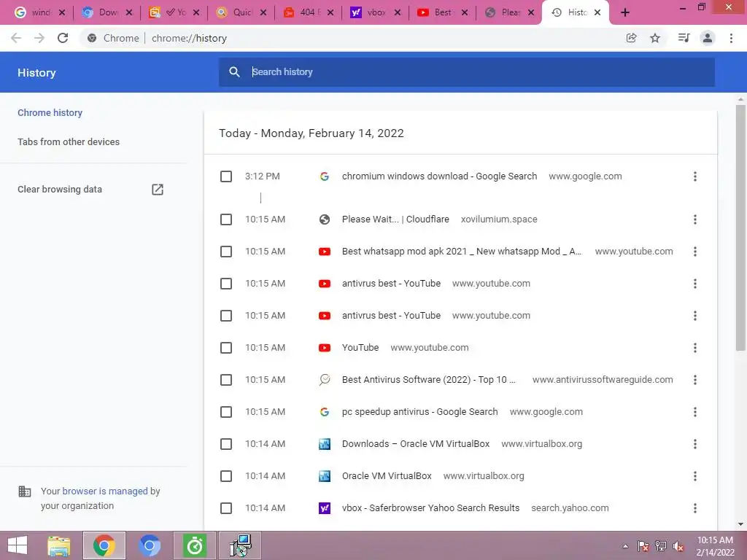Open actions menu for Best Antivirus Software
Image resolution: width=747 pixels, height=560 pixels.
click(695, 380)
